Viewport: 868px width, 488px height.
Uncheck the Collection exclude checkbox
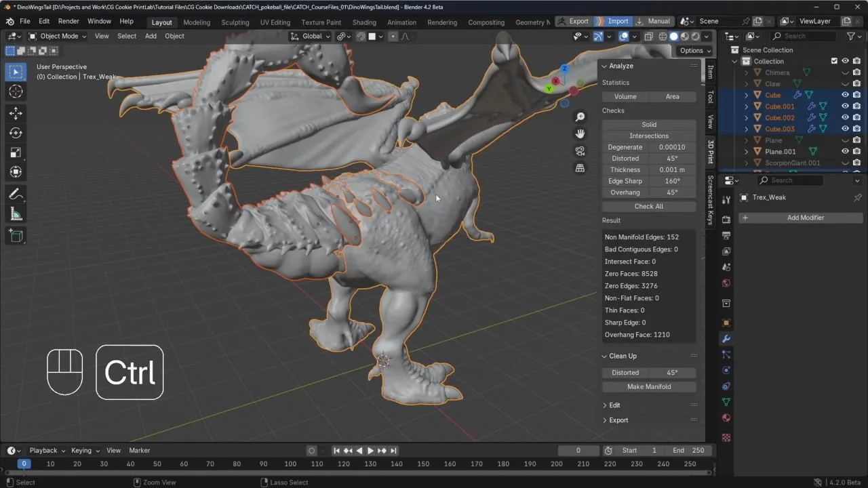coord(834,61)
